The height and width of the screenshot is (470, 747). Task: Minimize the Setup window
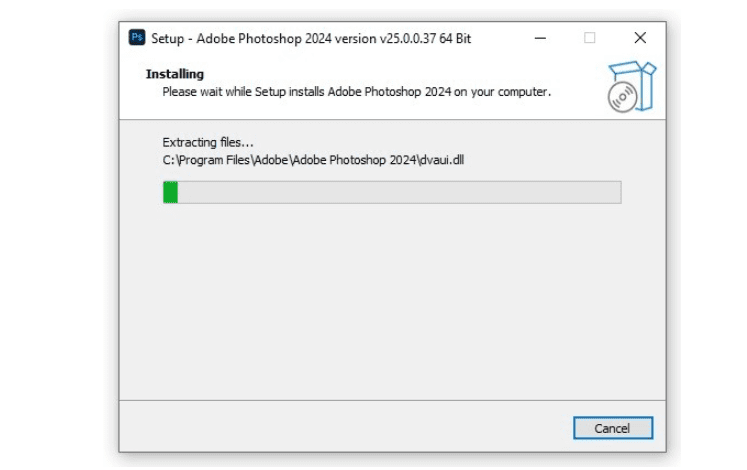click(x=541, y=38)
